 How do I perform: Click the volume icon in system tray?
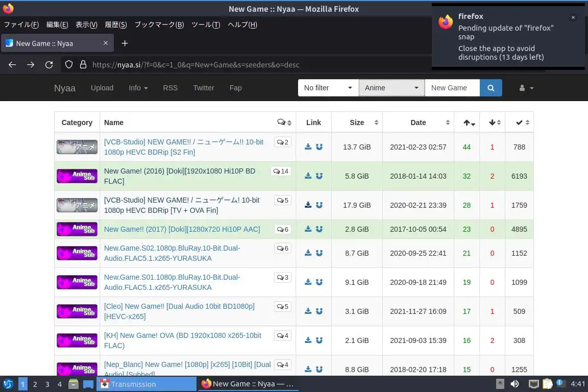[x=515, y=384]
